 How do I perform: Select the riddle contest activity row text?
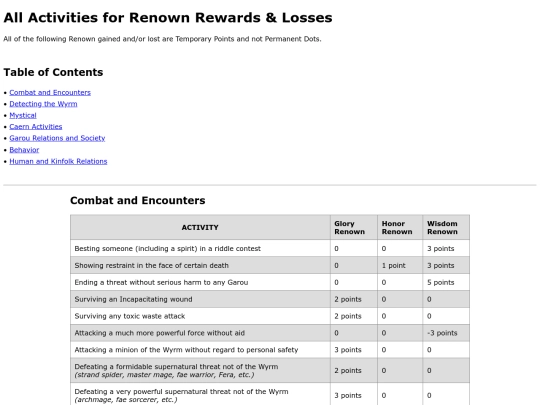click(x=167, y=249)
